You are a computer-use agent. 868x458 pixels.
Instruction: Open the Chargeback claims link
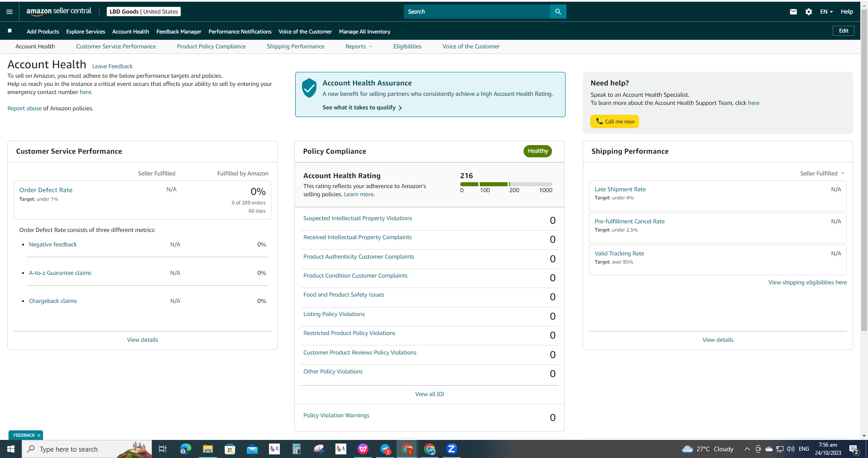pyautogui.click(x=53, y=301)
